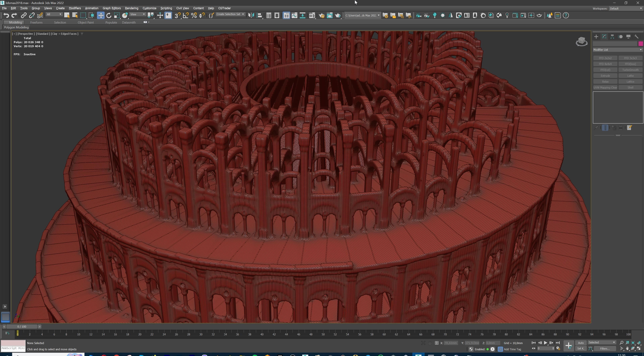
Task: Click the Undo arrow icon
Action: tap(6, 15)
